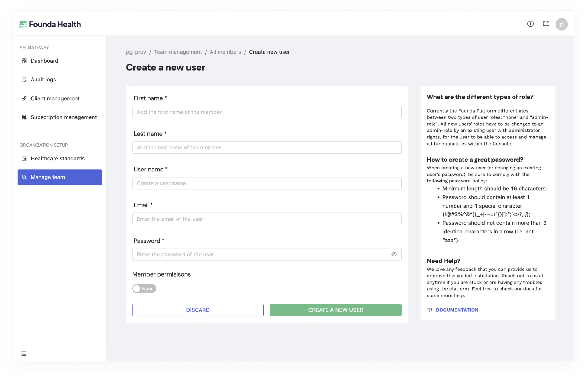Image resolution: width=588 pixels, height=379 pixels.
Task: Open the user avatar 'p' menu
Action: pos(561,24)
